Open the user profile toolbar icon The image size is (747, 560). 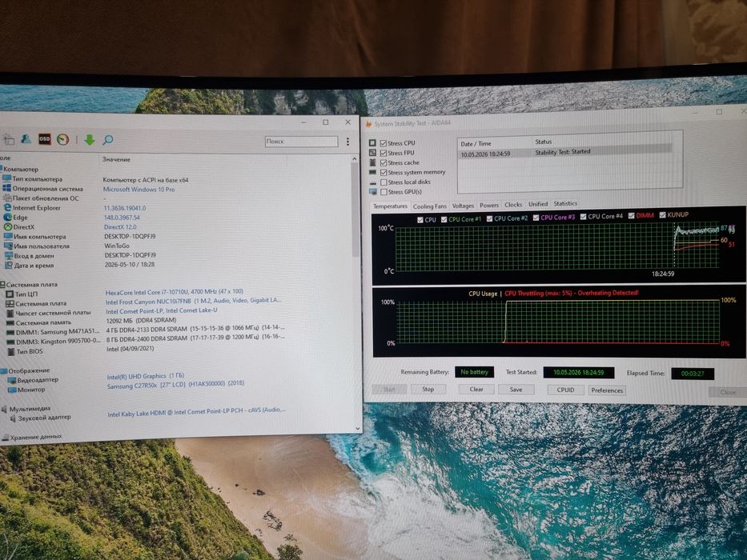(x=26, y=139)
